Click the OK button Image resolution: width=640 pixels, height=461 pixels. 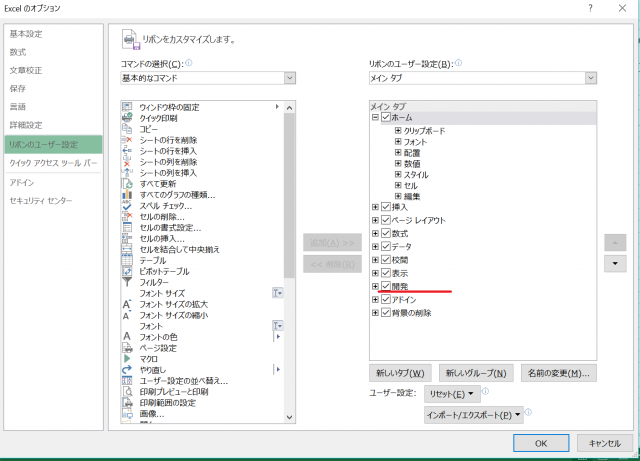click(x=539, y=442)
